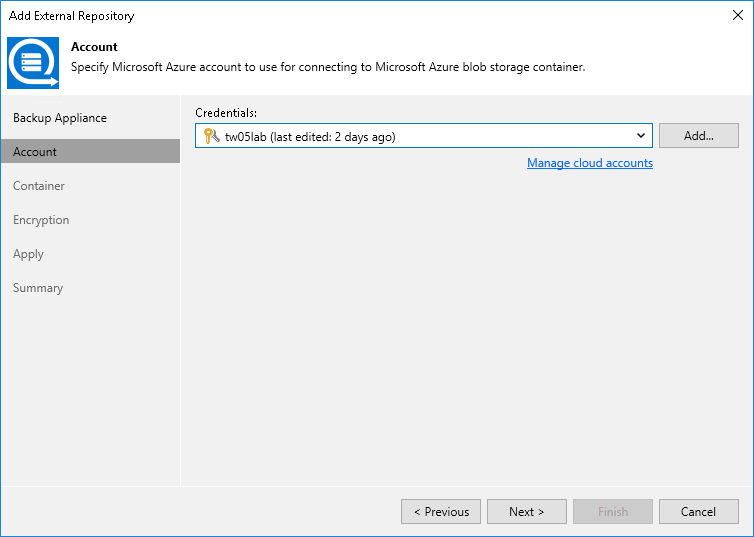Click the Add External Repository title
Screen dimensions: 754x537
pos(72,16)
